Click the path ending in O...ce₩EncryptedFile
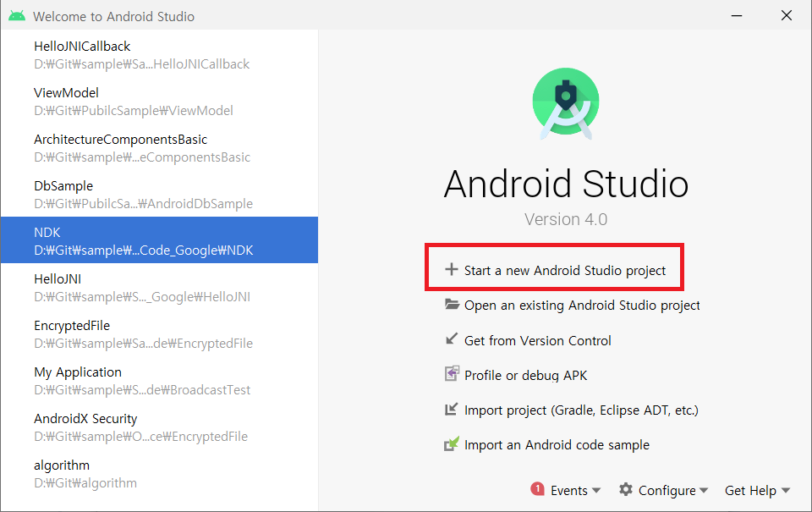812x512 pixels. [x=141, y=437]
